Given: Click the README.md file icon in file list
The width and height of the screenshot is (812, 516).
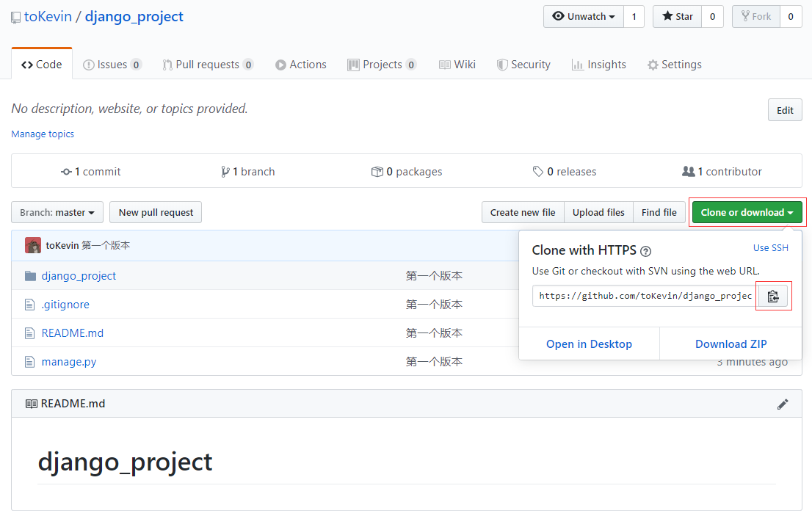Looking at the screenshot, I should tap(30, 333).
